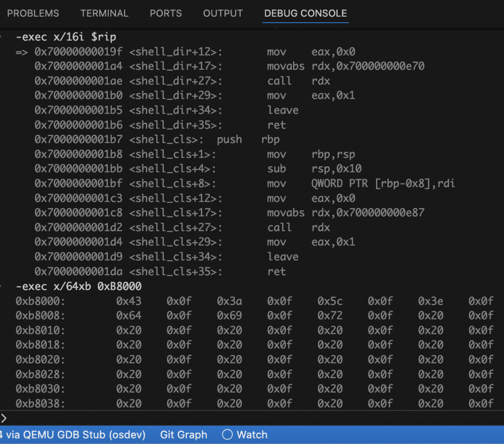
Task: Click the '-exec x/16i $rip' command line
Action: [x=66, y=37]
